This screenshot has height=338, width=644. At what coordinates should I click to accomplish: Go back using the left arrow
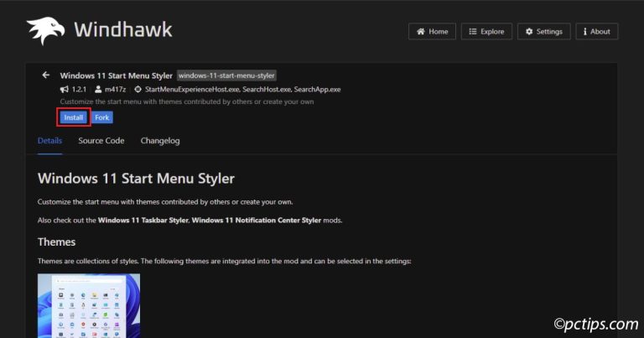(x=46, y=75)
